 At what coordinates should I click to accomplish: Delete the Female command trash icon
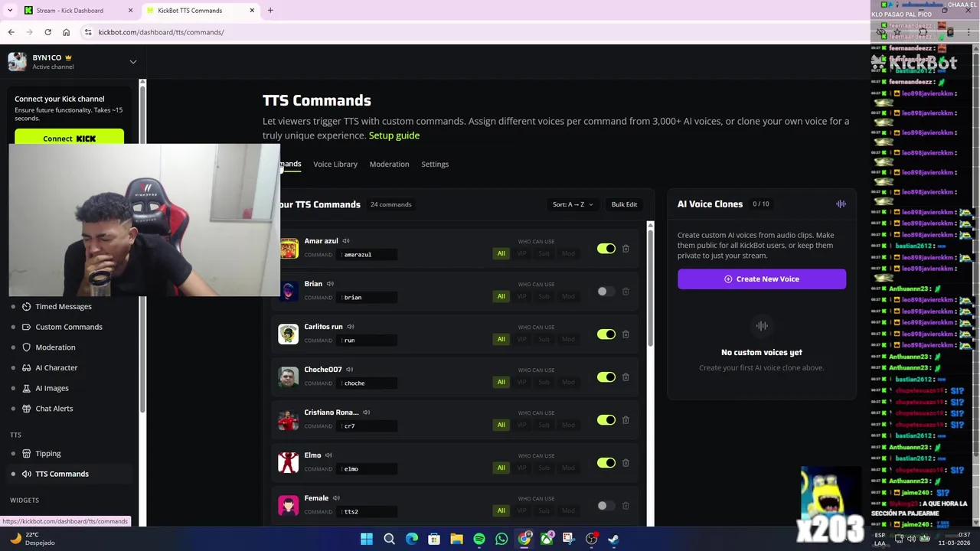pos(626,506)
